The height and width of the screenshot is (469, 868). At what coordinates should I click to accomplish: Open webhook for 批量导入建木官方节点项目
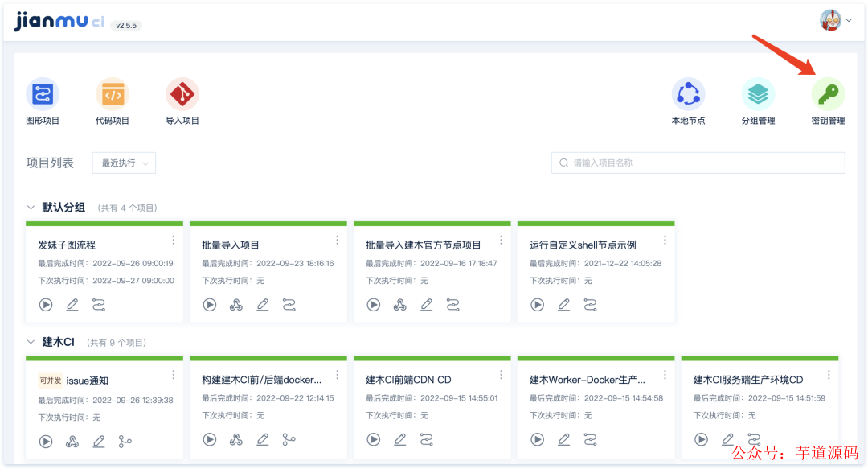pyautogui.click(x=400, y=305)
